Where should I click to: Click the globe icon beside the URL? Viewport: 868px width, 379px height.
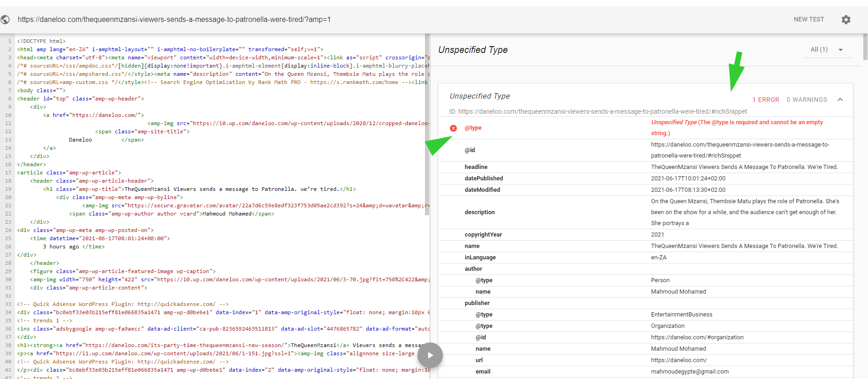pos(5,20)
